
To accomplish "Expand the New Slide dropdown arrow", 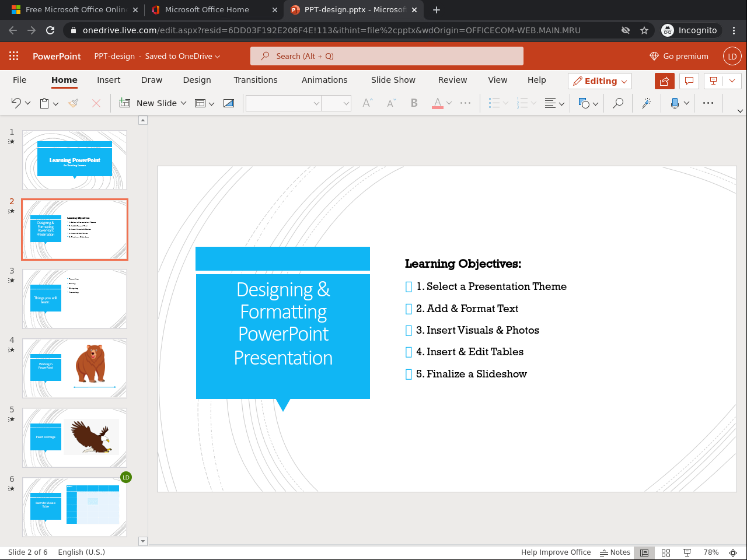I will coord(183,103).
